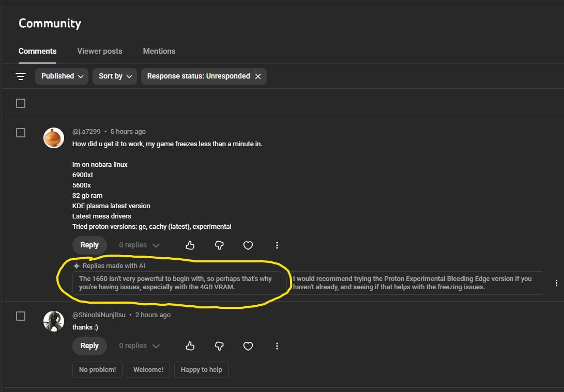Open more options for AI reply suggestions
This screenshot has height=392, width=564.
556,283
